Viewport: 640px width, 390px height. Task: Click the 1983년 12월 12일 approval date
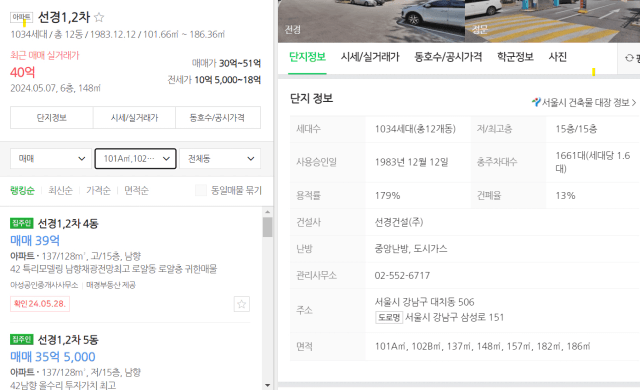(x=411, y=162)
